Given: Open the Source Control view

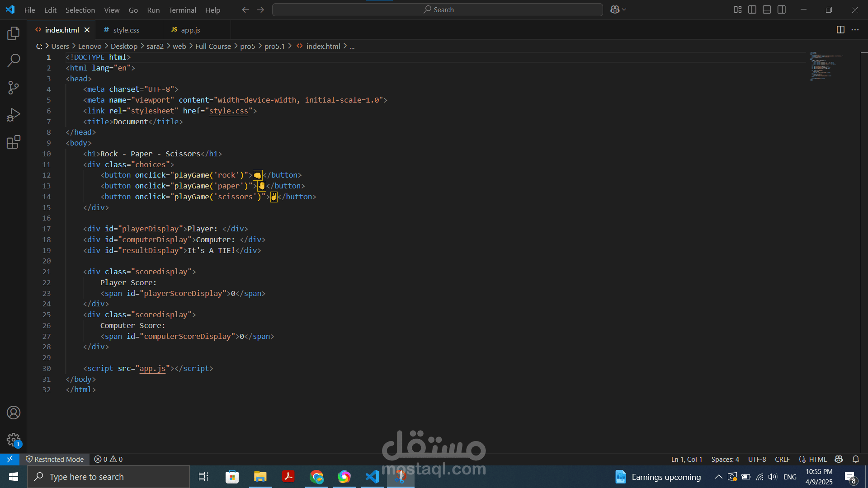Looking at the screenshot, I should 14,88.
